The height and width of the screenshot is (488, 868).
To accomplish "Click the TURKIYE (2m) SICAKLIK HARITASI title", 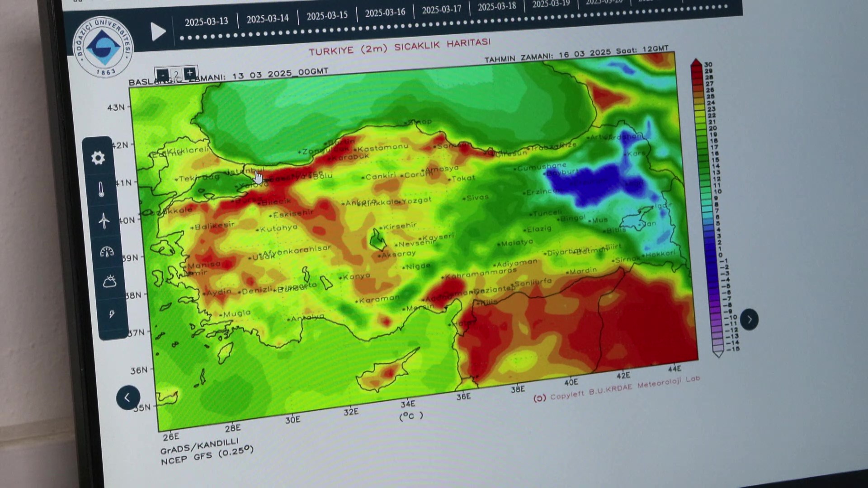I will tap(399, 46).
